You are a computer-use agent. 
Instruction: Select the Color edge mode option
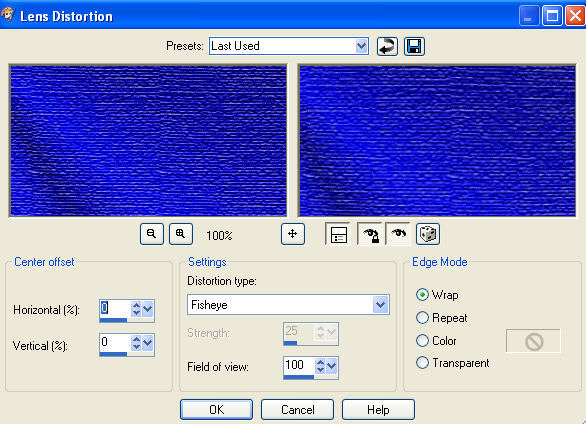[x=422, y=341]
